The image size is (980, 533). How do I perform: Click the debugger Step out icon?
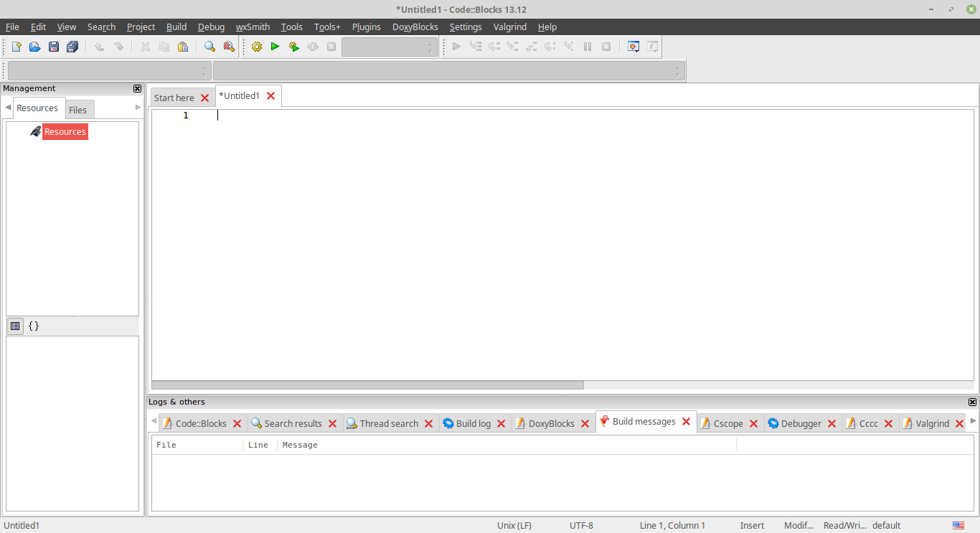(x=532, y=47)
